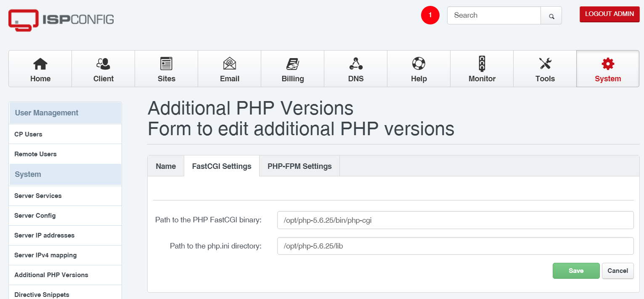644x299 pixels.
Task: Open the Help module
Action: 419,69
